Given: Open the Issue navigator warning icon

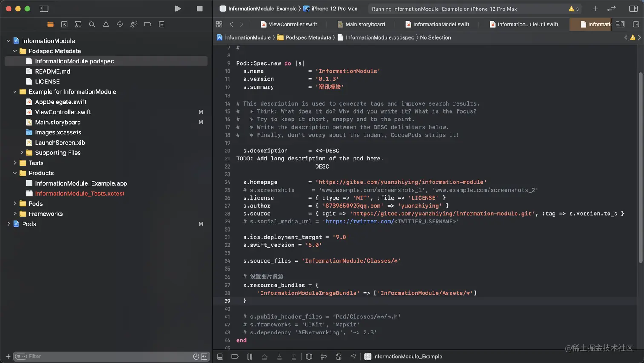Looking at the screenshot, I should coord(106,24).
